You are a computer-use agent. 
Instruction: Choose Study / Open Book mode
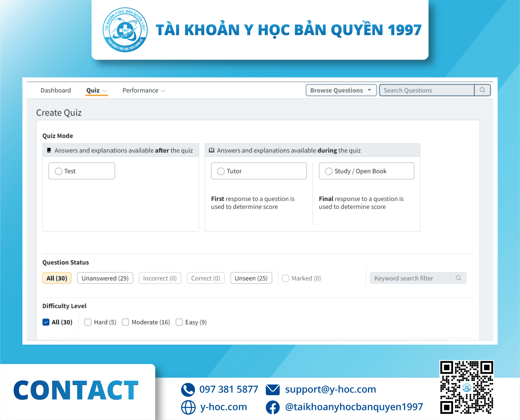coord(328,171)
